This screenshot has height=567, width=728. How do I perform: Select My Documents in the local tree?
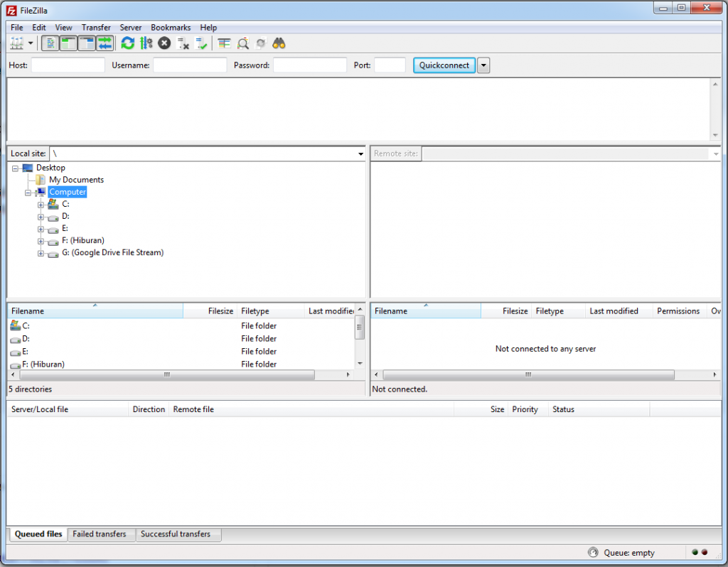[x=77, y=180]
